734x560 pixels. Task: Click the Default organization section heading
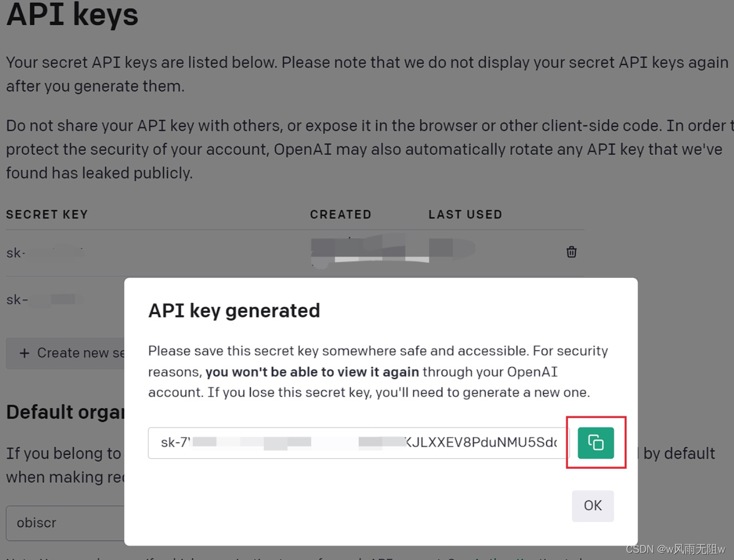pos(65,412)
